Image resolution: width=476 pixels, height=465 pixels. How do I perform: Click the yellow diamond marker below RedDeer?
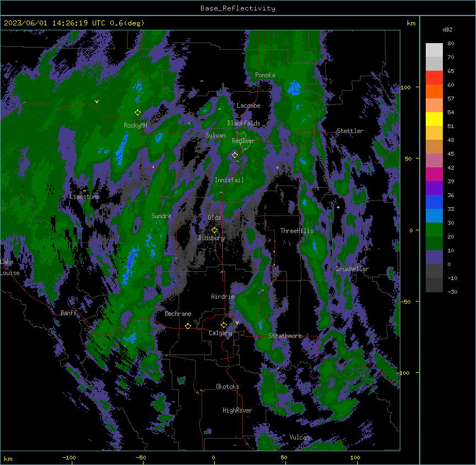tap(235, 155)
